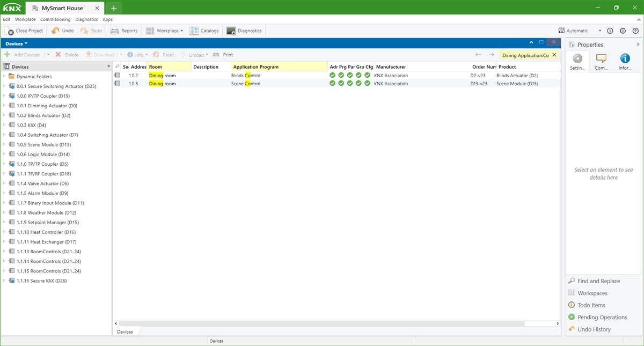Open the Add Devices dropdown arrow
Screen dimensions: 644x346
(48, 55)
